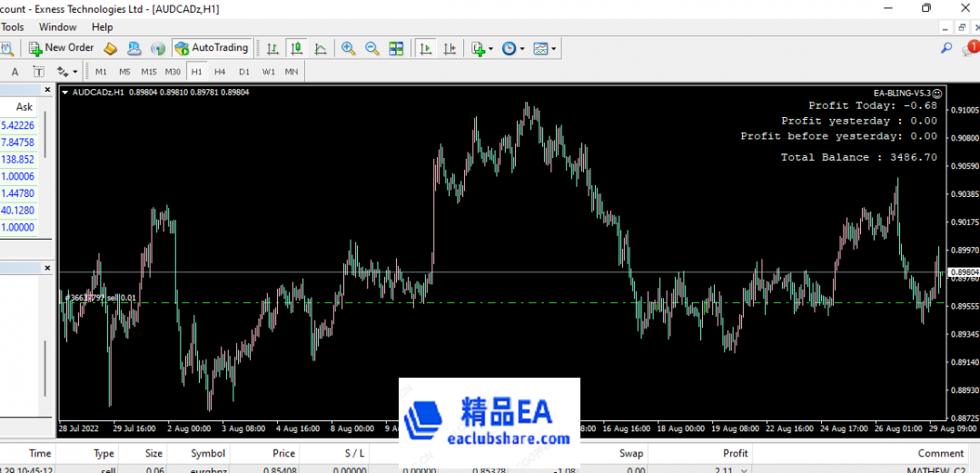Switch chart to bar chart mode
Screen dimensions: 980x473
[272, 48]
